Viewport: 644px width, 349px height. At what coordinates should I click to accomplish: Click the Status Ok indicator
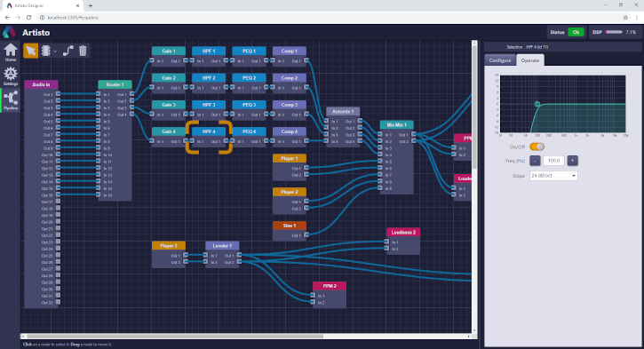point(576,32)
